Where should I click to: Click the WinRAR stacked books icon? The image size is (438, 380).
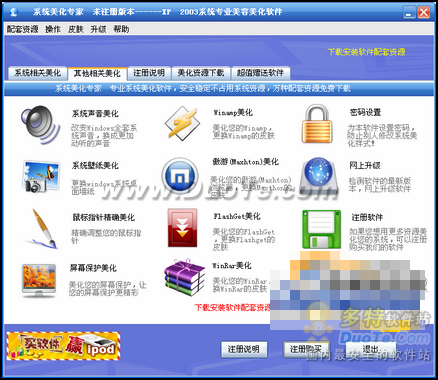[184, 277]
